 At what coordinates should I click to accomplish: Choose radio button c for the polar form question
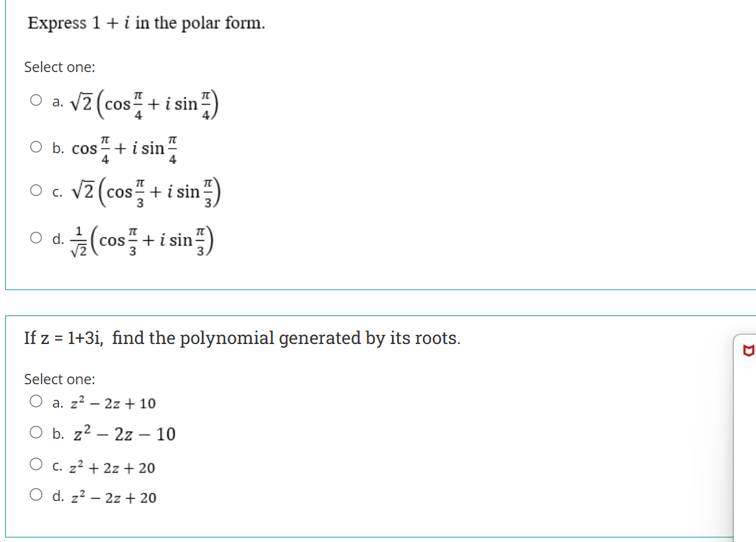pyautogui.click(x=36, y=190)
